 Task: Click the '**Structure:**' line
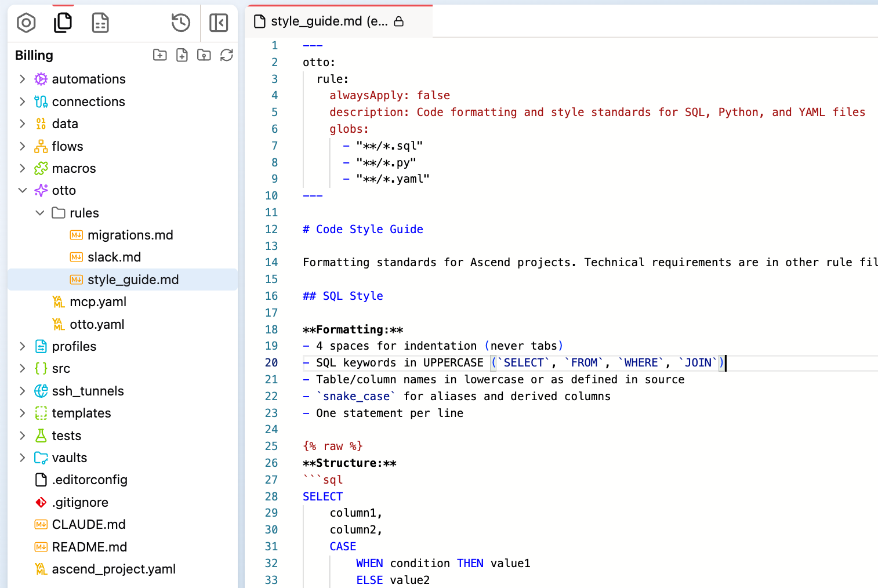pos(350,463)
